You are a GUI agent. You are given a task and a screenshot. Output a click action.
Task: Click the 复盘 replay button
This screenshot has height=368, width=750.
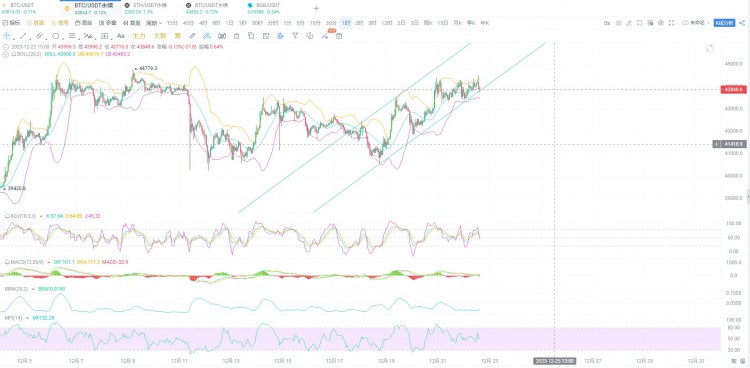tap(132, 23)
